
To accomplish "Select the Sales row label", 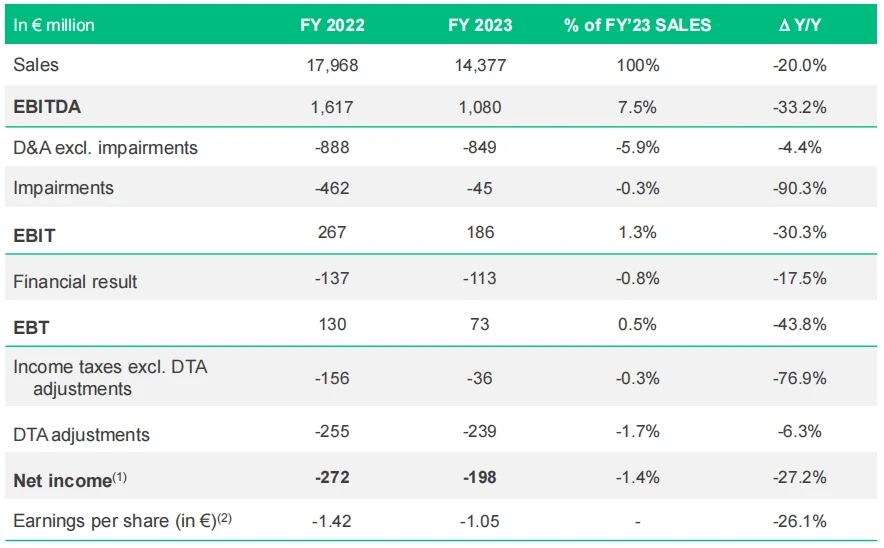I will pos(36,65).
